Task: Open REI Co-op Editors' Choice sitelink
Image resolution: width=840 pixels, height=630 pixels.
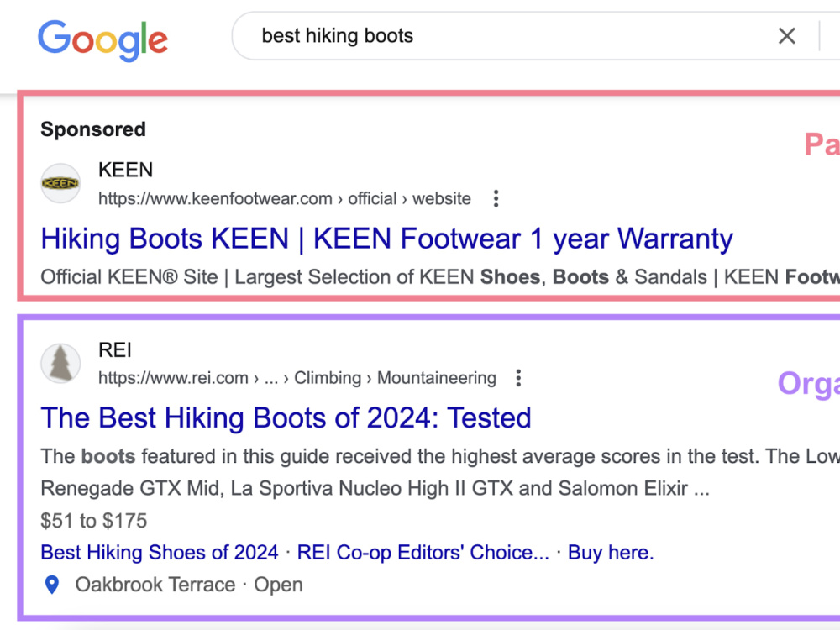Action: coord(423,553)
